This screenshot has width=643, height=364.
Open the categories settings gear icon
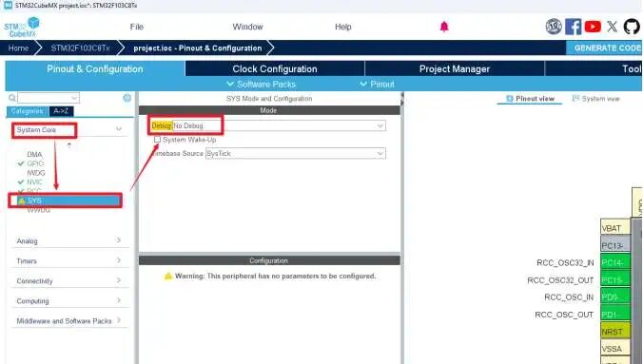coord(127,98)
